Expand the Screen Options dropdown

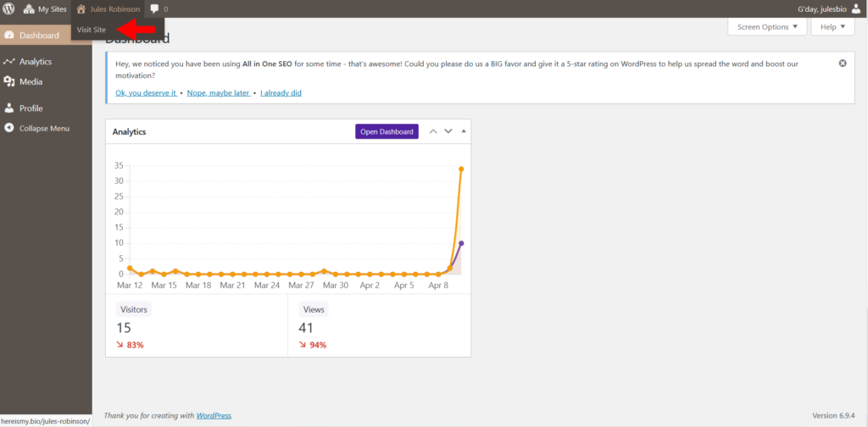click(766, 27)
